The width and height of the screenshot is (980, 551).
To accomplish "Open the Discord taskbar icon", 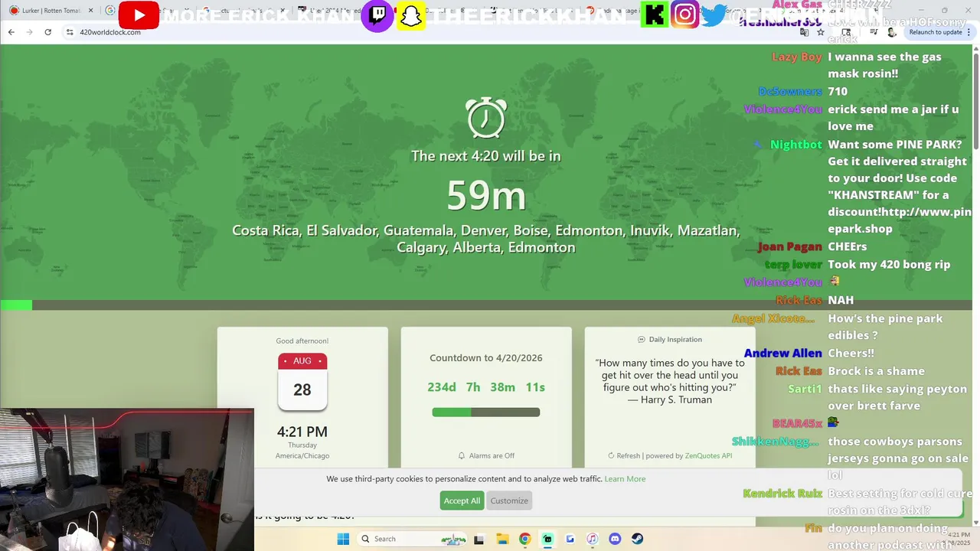I will [x=615, y=539].
